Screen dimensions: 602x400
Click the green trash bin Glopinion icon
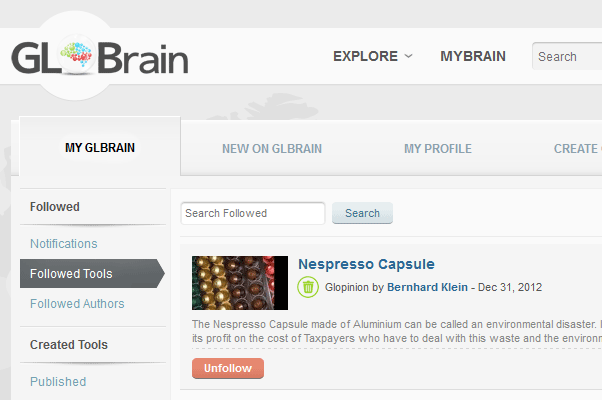tap(308, 287)
